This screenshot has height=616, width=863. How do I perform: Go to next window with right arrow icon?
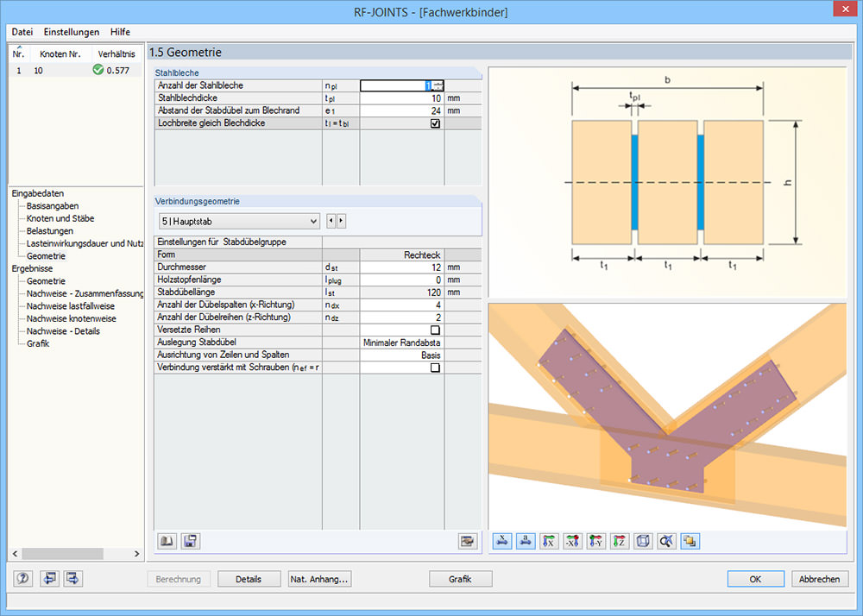pos(72,579)
